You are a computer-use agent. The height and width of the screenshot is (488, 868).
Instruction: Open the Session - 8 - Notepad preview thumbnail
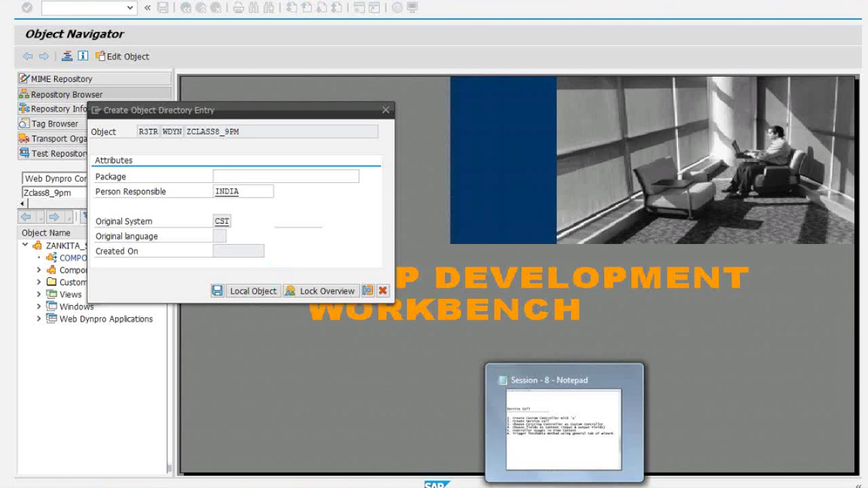(x=564, y=423)
